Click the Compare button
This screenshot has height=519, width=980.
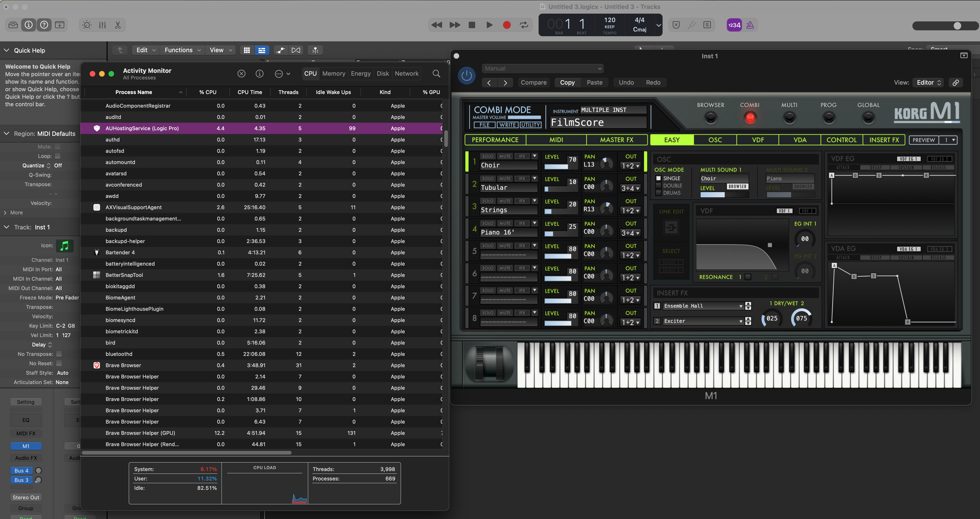click(x=533, y=83)
